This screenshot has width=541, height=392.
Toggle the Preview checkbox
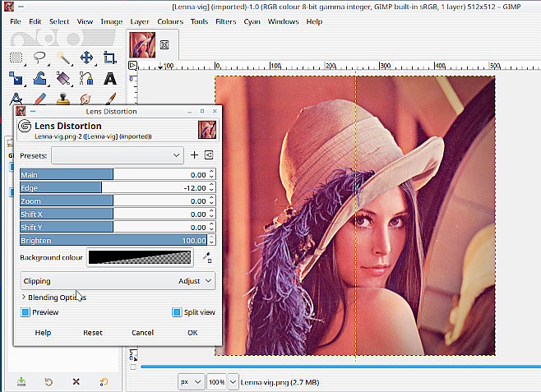pyautogui.click(x=25, y=312)
